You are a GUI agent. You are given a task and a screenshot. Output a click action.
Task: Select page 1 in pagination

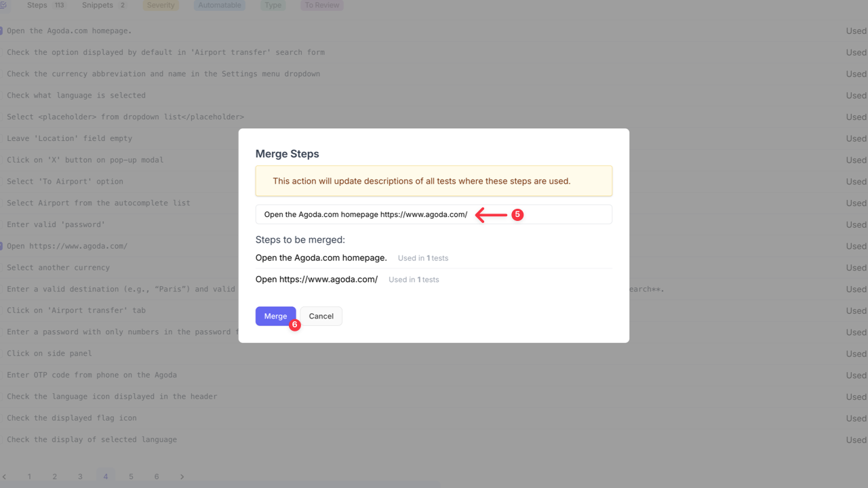click(x=29, y=476)
